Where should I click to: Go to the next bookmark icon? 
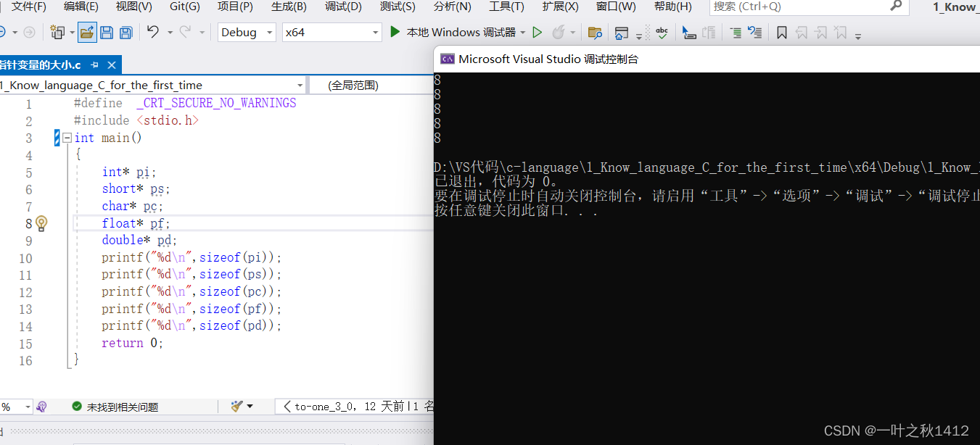(820, 32)
